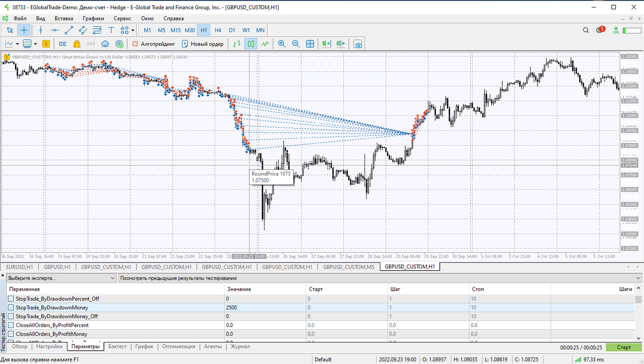
Task: Toggle CloseAllOrders_ByProfitPercent checkbox
Action: click(x=11, y=325)
